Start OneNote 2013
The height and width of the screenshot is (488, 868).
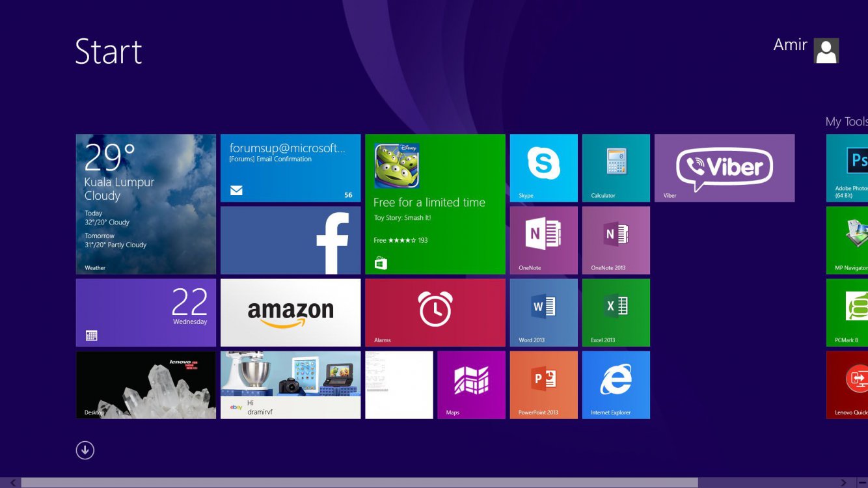point(616,240)
